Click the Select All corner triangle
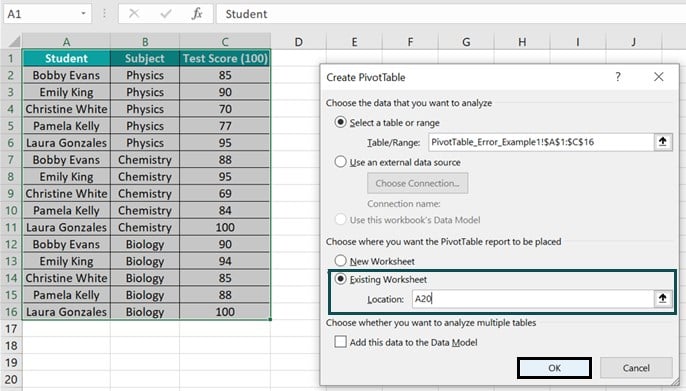 point(14,42)
